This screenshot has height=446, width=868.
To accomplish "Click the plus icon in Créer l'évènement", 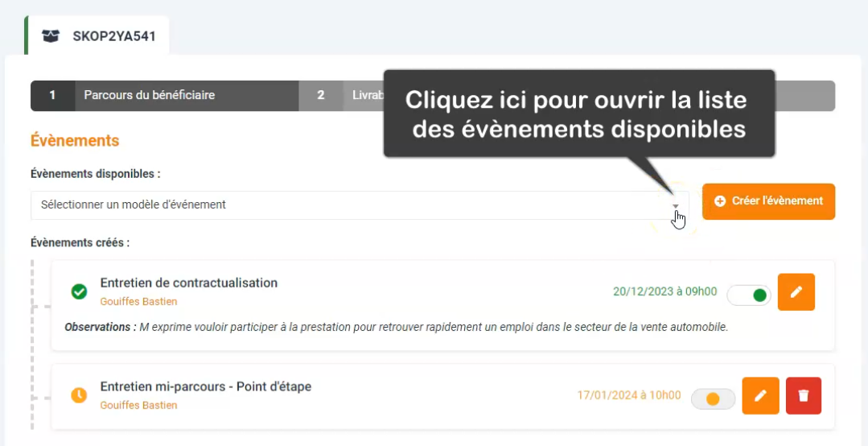I will pos(720,201).
